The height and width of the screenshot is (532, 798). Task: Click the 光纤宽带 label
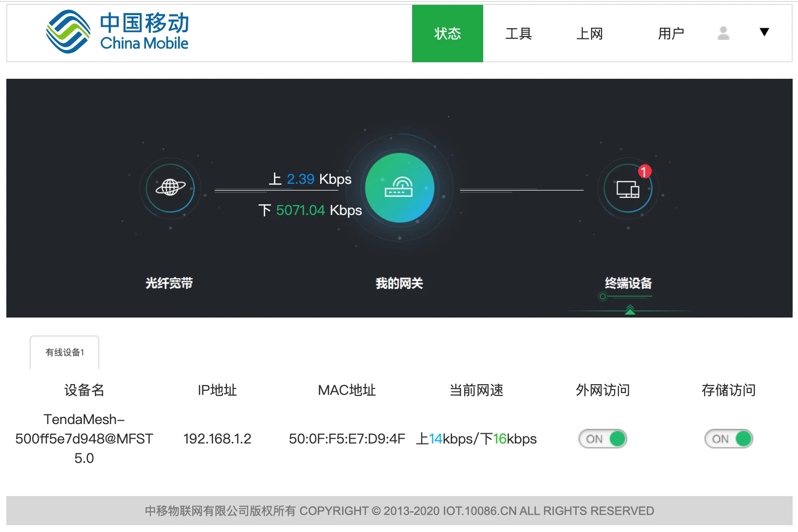(x=169, y=283)
